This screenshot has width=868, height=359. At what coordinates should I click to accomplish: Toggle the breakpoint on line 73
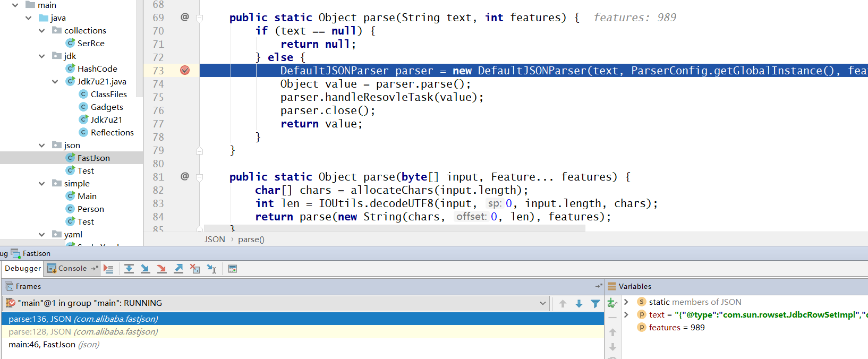coord(185,70)
